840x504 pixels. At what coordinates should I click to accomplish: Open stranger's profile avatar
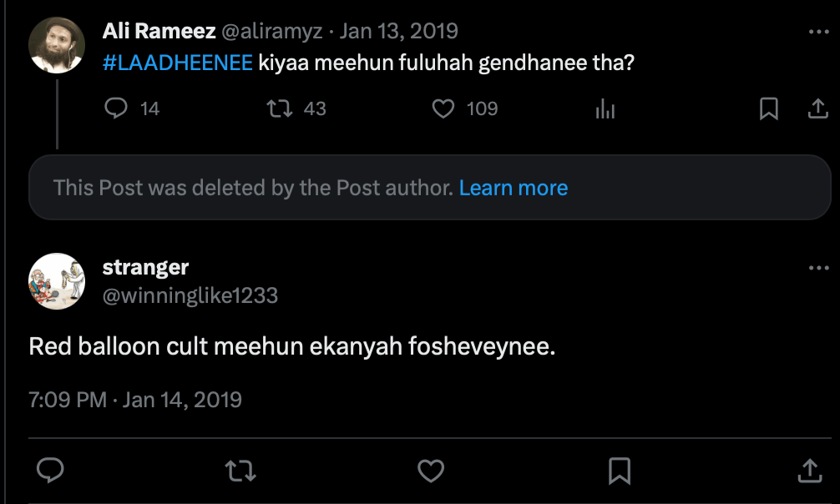point(57,281)
